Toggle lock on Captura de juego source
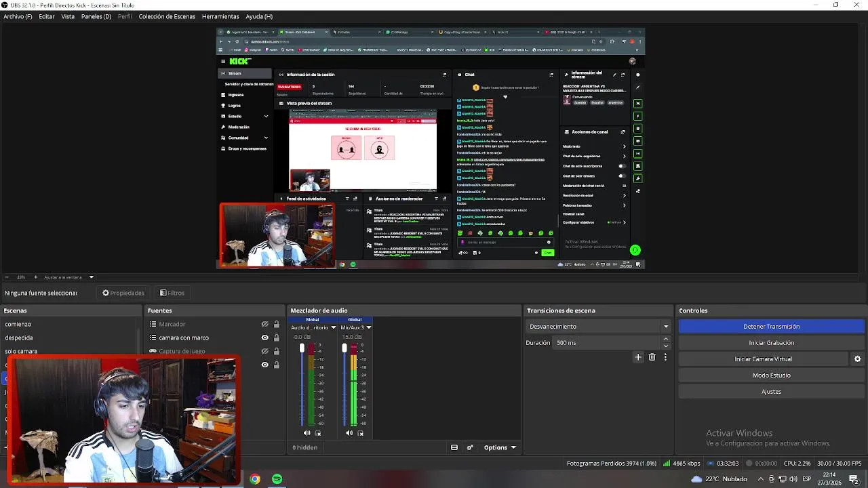This screenshot has width=868, height=488. click(276, 351)
